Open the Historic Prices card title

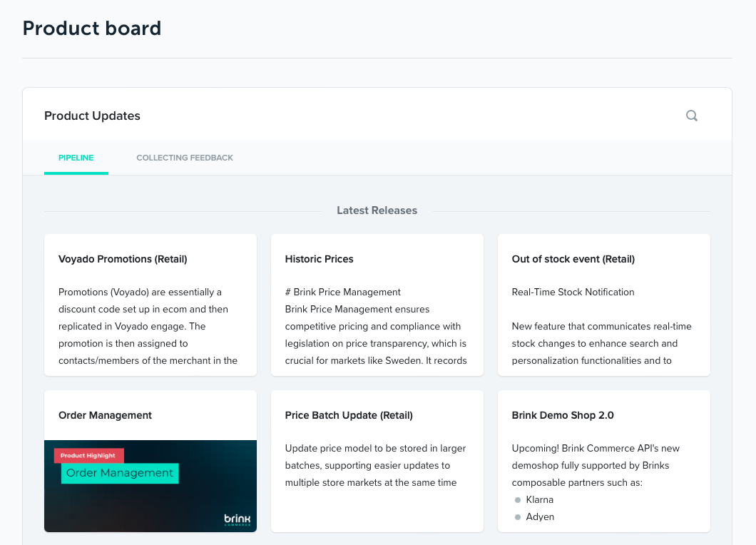[x=320, y=259]
